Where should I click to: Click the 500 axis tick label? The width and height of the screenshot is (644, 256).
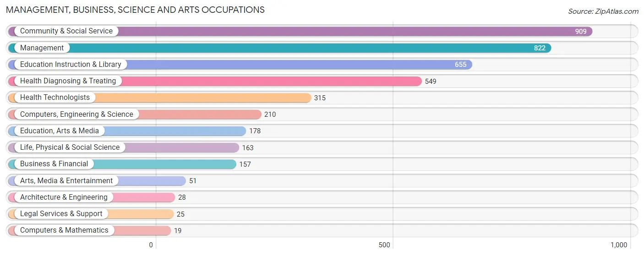tap(384, 245)
